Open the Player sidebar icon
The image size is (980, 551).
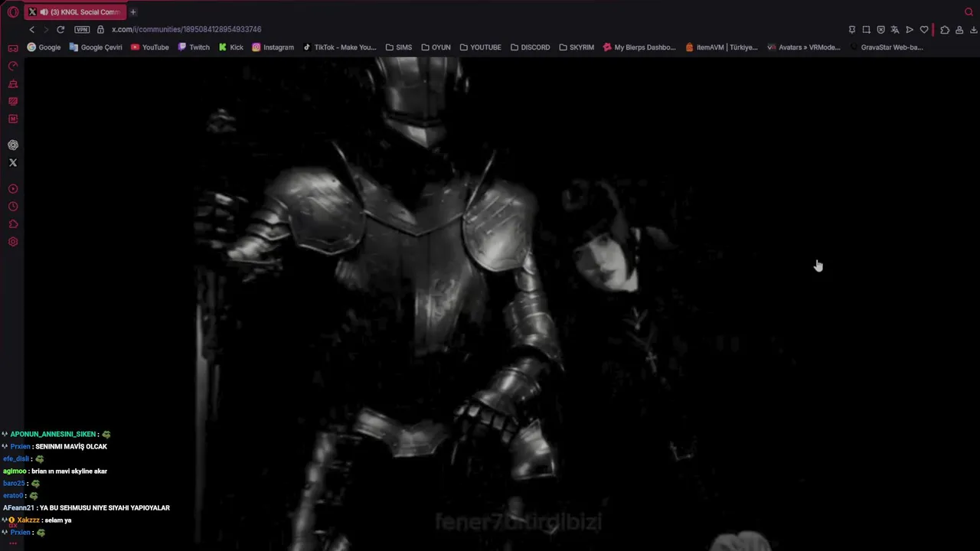[13, 188]
